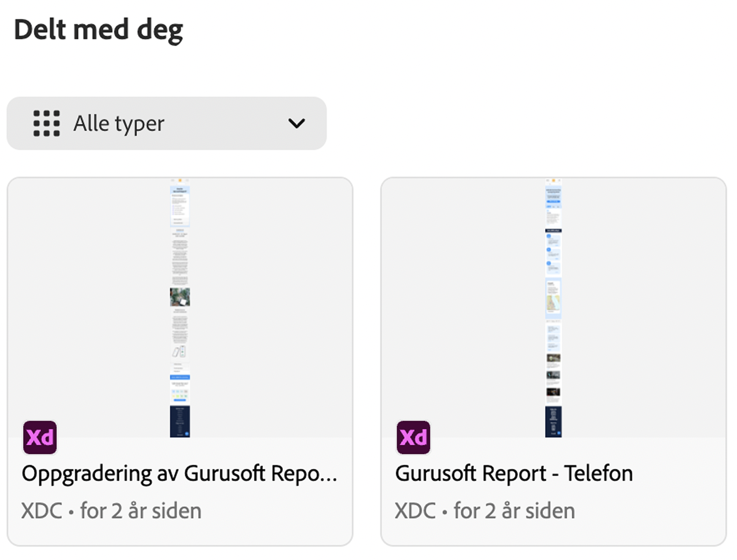
Task: Open the Gurusoft Report - Telefon title
Action: click(x=514, y=474)
